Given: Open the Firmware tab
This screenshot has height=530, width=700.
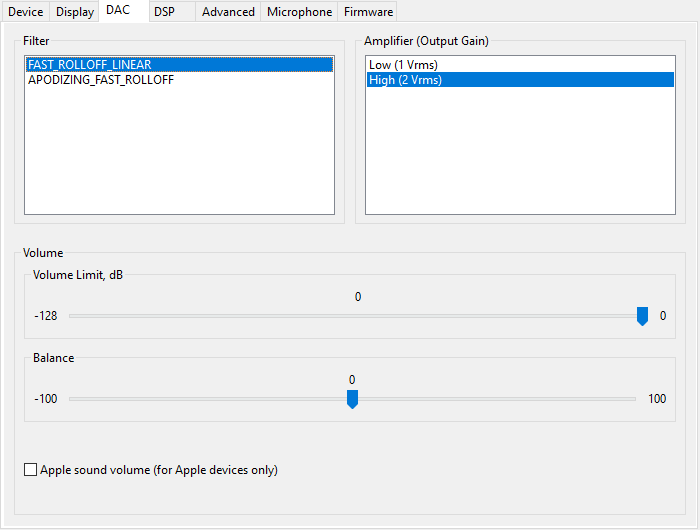Looking at the screenshot, I should (x=368, y=12).
